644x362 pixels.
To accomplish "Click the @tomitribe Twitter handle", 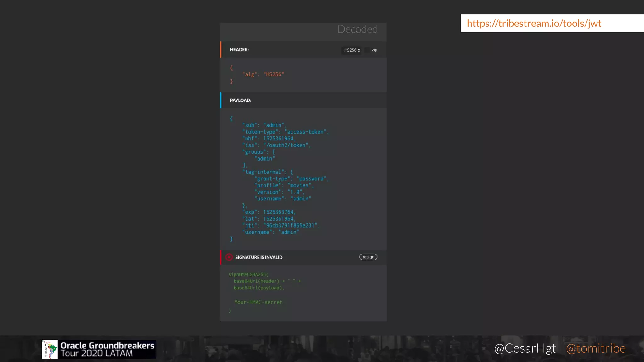I will [x=596, y=348].
